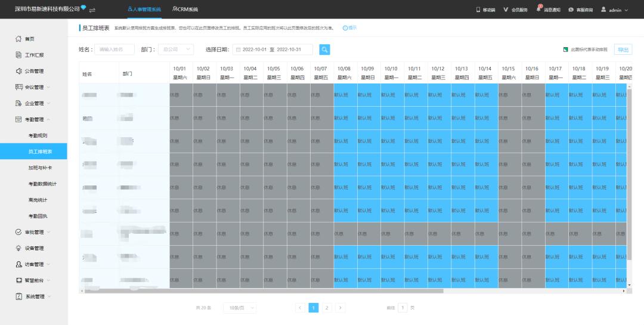The width and height of the screenshot is (644, 325).
Task: Open 工作汇报 via its document icon
Action: point(18,55)
